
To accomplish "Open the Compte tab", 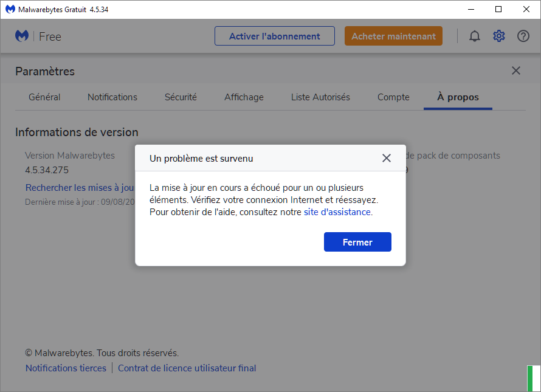I will (393, 97).
